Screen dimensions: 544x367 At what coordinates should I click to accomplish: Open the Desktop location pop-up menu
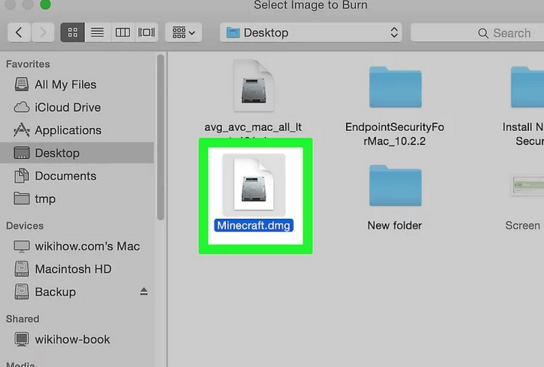[311, 33]
